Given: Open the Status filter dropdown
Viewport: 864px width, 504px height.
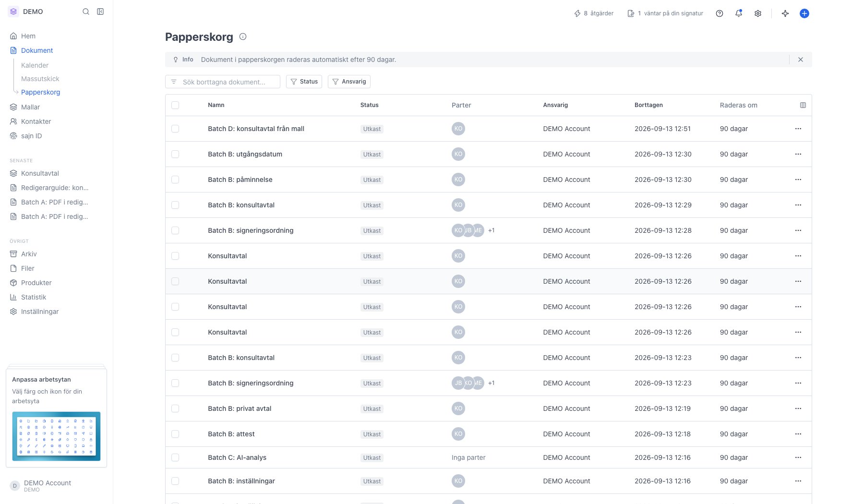Looking at the screenshot, I should 304,82.
